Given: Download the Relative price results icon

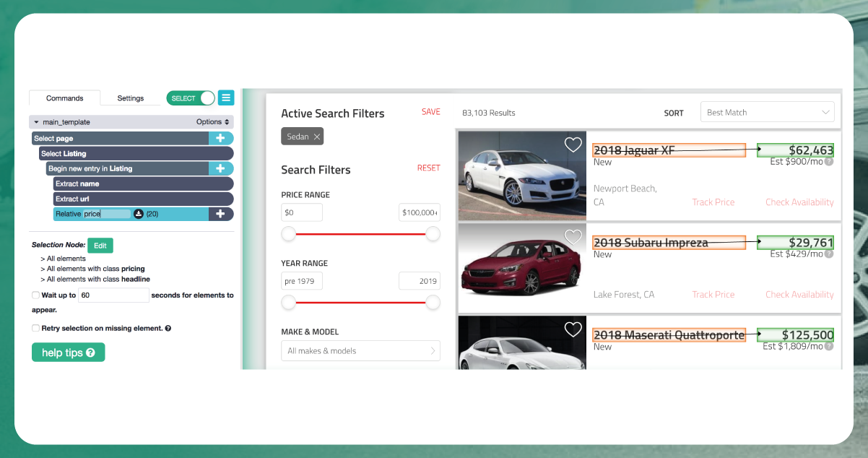Looking at the screenshot, I should [x=139, y=214].
